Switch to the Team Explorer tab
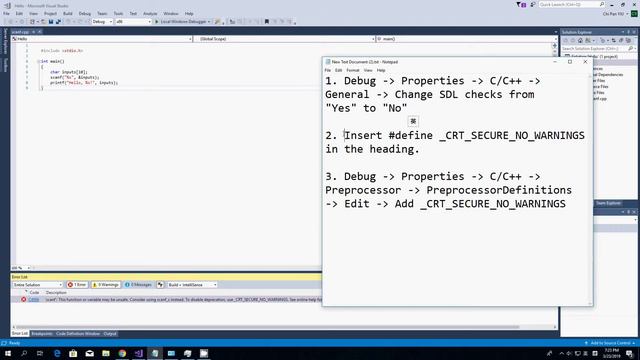 click(608, 203)
